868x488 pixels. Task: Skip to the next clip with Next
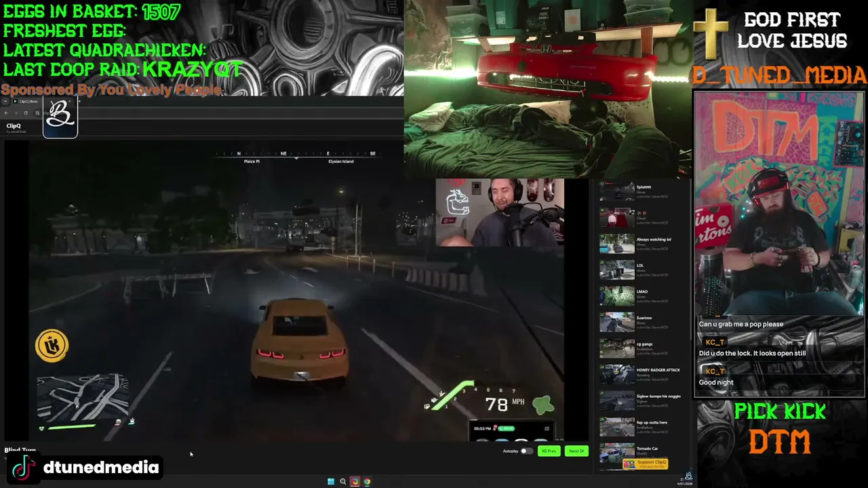pyautogui.click(x=576, y=451)
